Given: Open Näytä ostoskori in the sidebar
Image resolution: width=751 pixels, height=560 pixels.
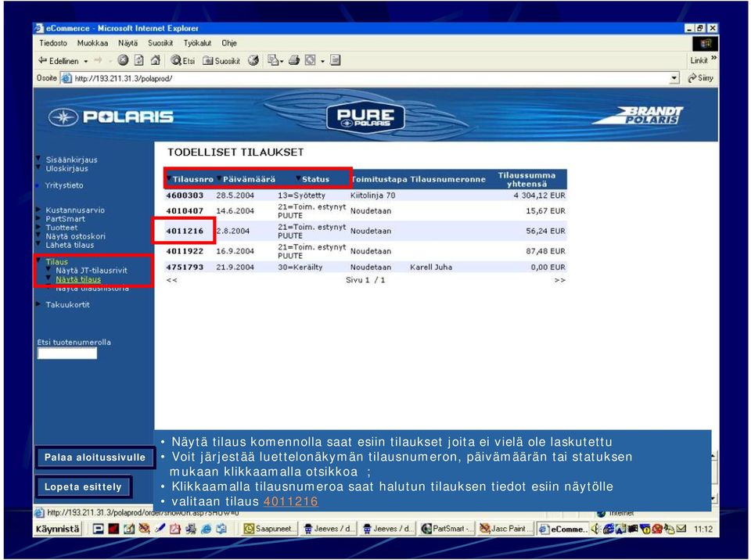Looking at the screenshot, I should point(75,236).
